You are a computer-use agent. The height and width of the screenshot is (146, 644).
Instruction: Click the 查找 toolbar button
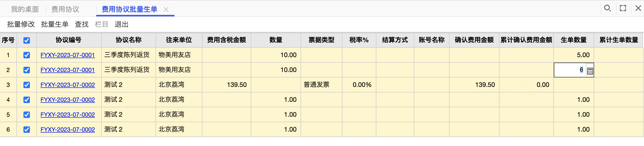pos(82,24)
